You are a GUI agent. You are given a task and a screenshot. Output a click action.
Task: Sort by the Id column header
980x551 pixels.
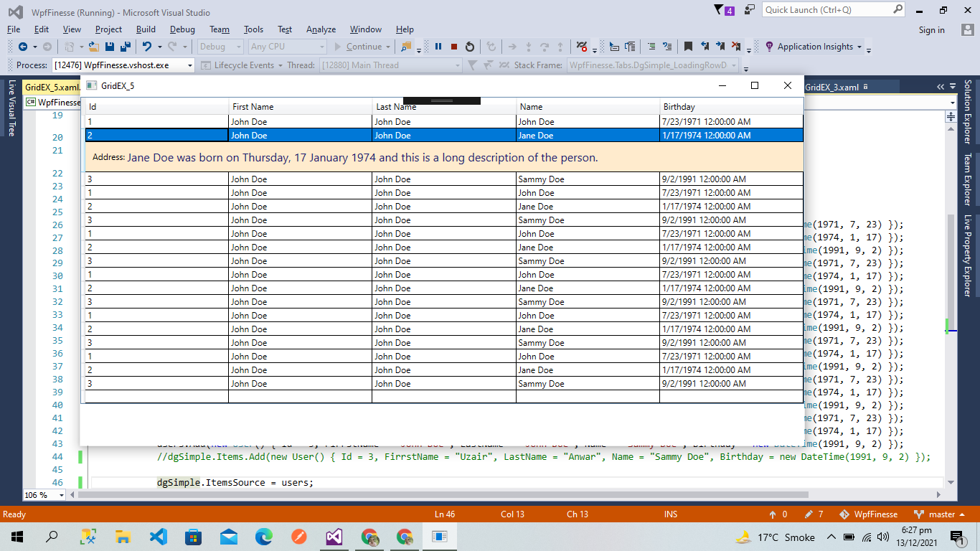[156, 107]
